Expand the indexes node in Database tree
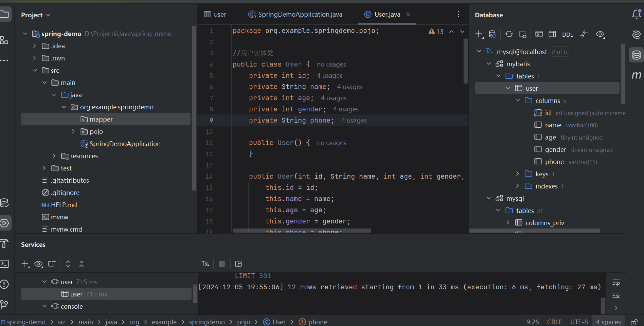Screen dimensions: 644x326 tap(517, 186)
